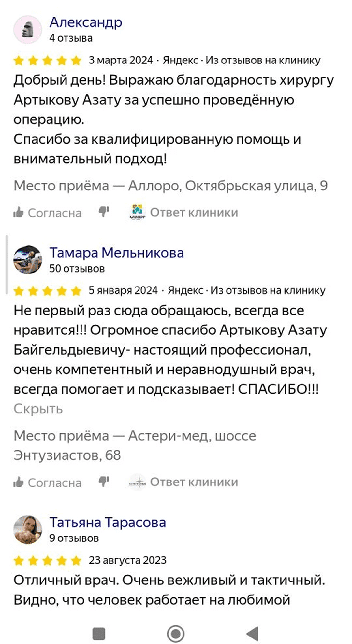Tap Астери-мед clinic logo icon
Viewport: 352px width, 644px height.
click(x=138, y=482)
